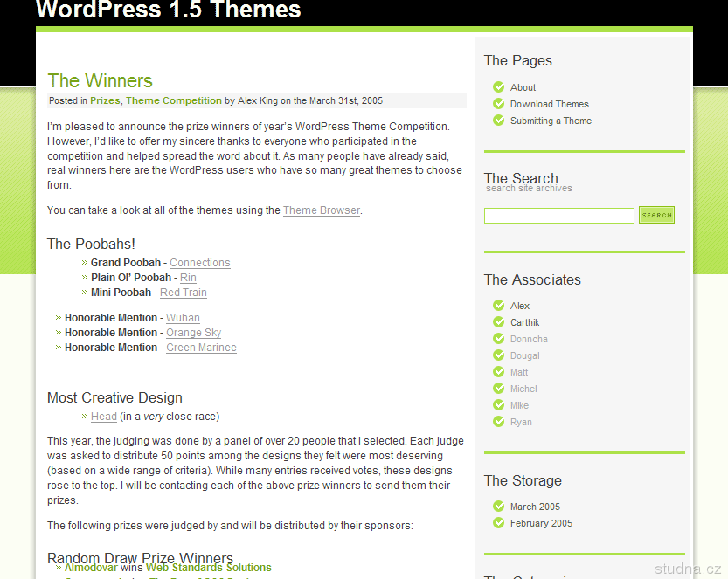Screen dimensions: 728x579
Task: Click the 'The Poobahs!' heading
Action: (91, 244)
